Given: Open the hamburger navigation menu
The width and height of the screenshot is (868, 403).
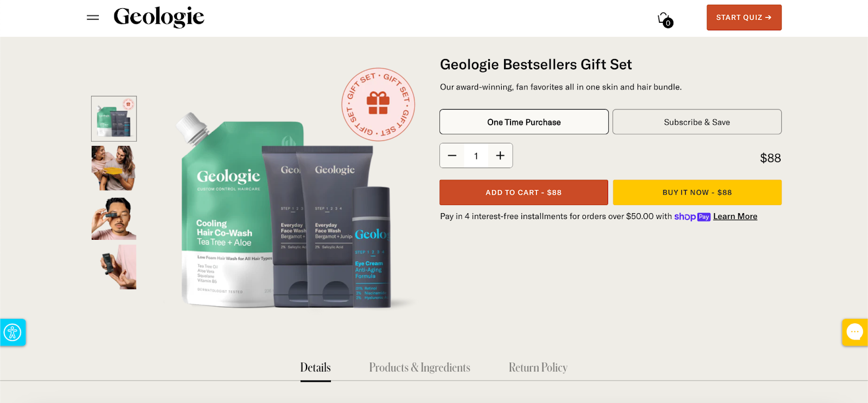Looking at the screenshot, I should 93,17.
